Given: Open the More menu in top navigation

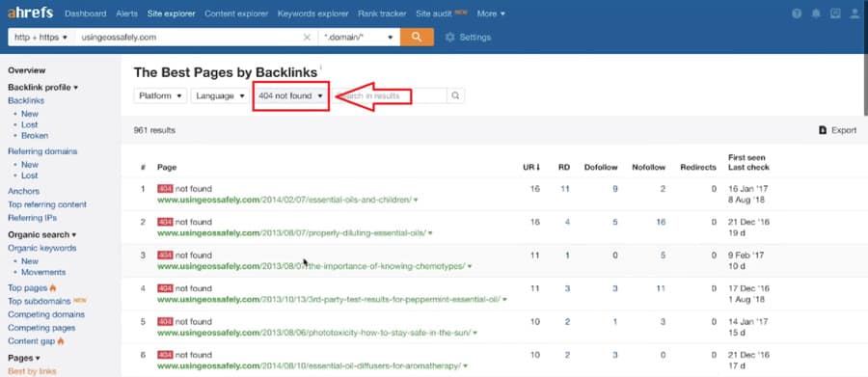Looking at the screenshot, I should coord(491,13).
